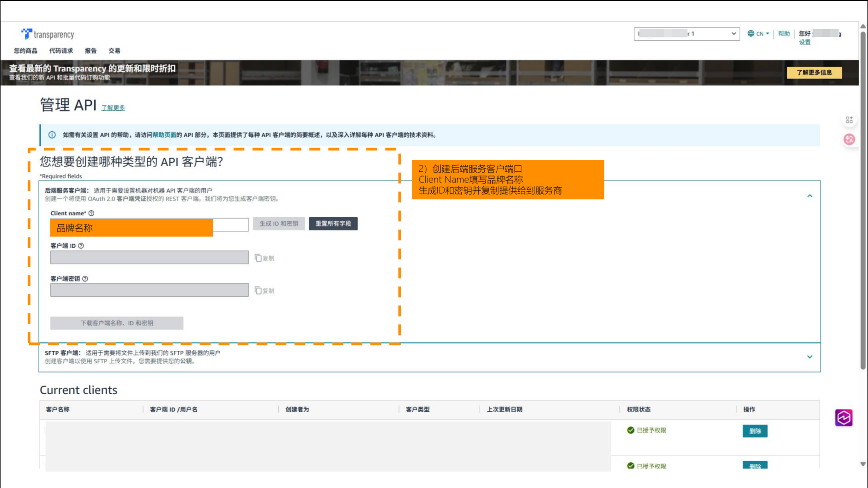Click the 权限状态 column header
Image resolution: width=868 pixels, height=488 pixels.
639,409
